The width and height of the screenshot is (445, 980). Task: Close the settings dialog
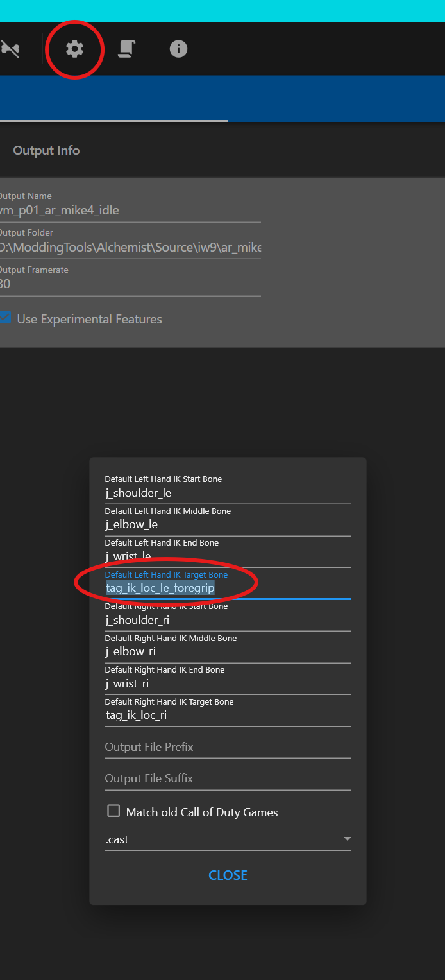tap(228, 875)
